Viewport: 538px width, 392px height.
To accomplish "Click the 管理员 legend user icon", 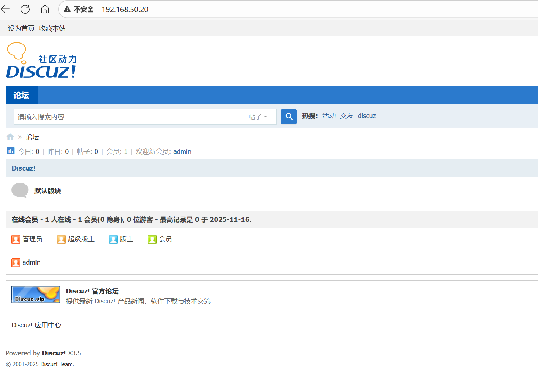I will pos(16,240).
